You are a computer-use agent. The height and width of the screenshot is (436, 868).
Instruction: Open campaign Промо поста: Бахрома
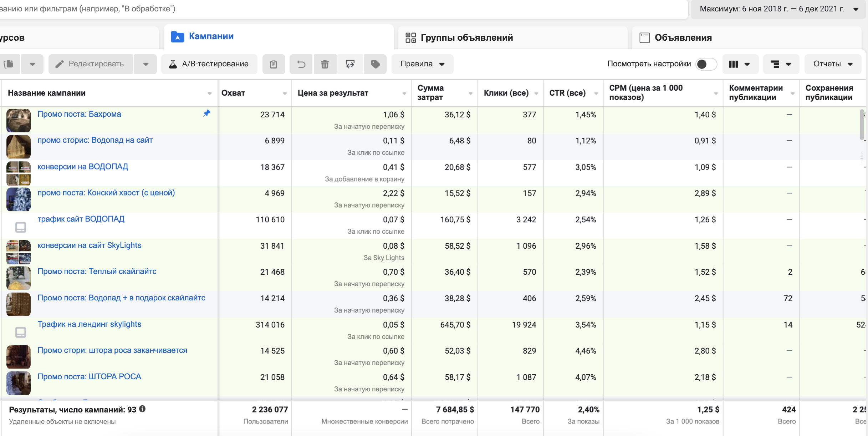(x=79, y=114)
